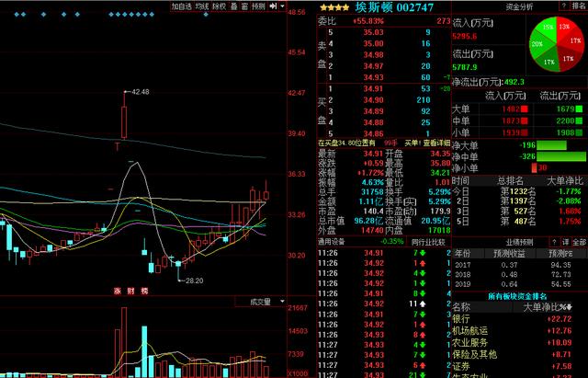
Task: Click the blue diamond marker under 均线
Action: coord(206,15)
